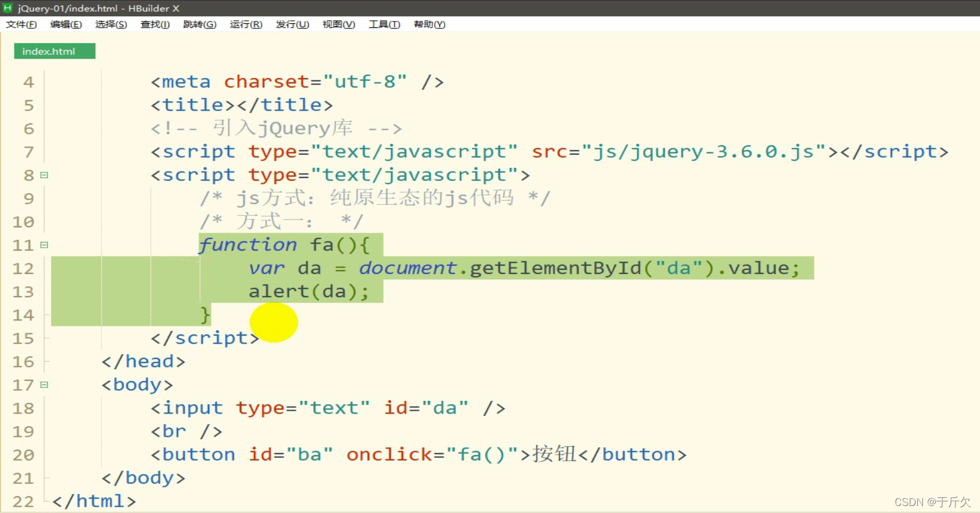Viewport: 980px width, 513px height.
Task: Switch to the index.html tab
Action: (55, 51)
